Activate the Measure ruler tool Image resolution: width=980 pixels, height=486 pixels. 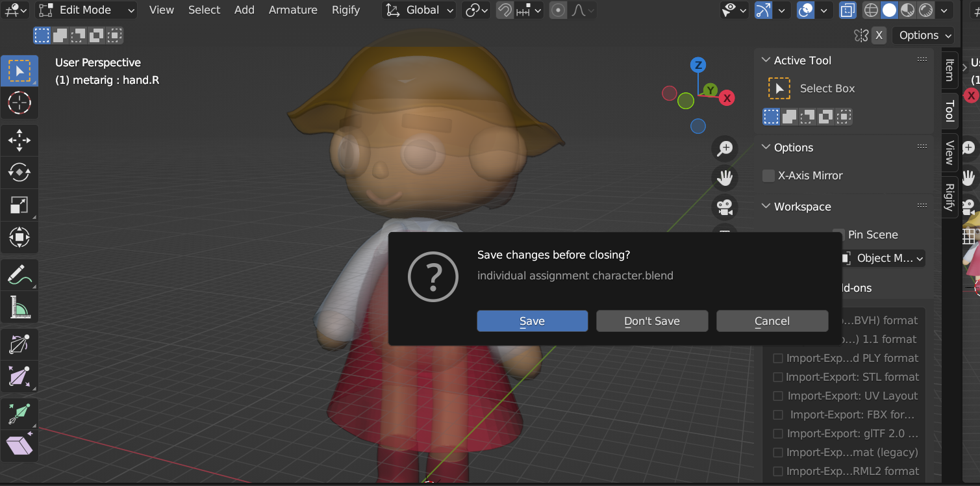pos(19,307)
